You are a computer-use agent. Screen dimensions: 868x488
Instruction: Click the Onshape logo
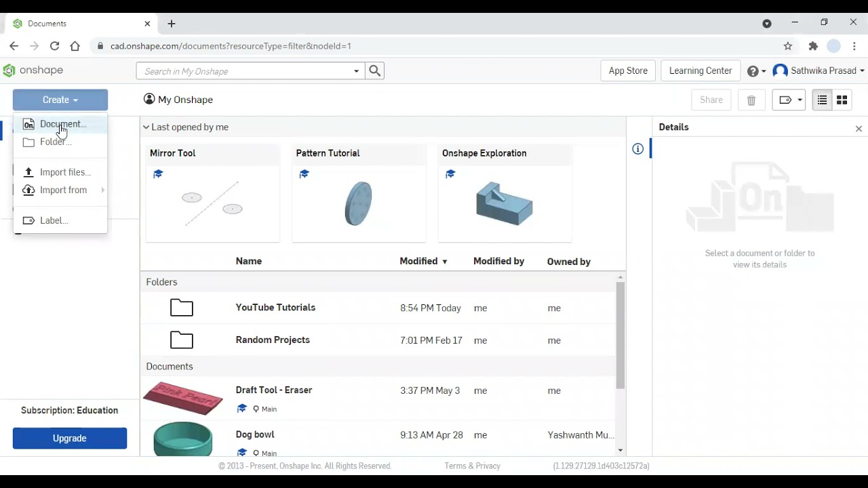coord(33,70)
